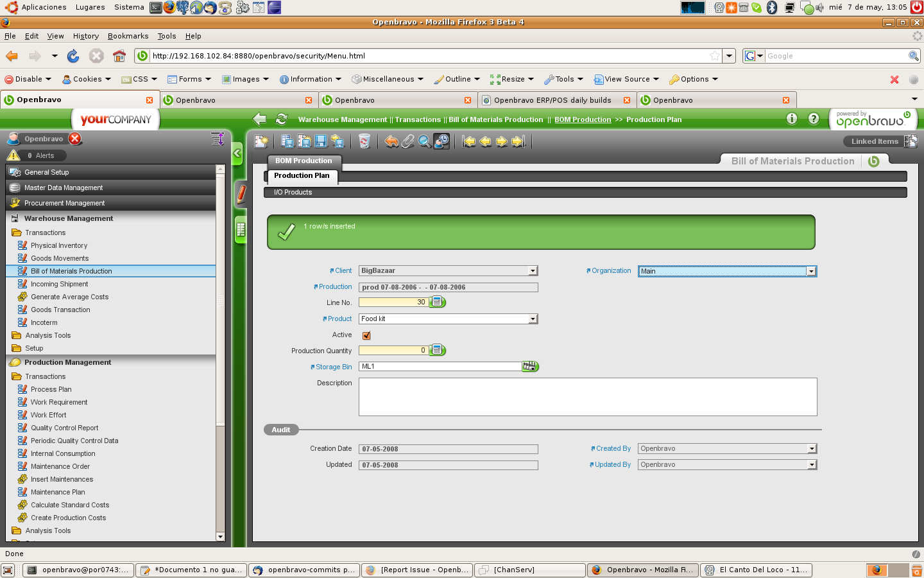This screenshot has height=578, width=924.
Task: Open the Bookmarks menu in Firefox
Action: tap(128, 36)
